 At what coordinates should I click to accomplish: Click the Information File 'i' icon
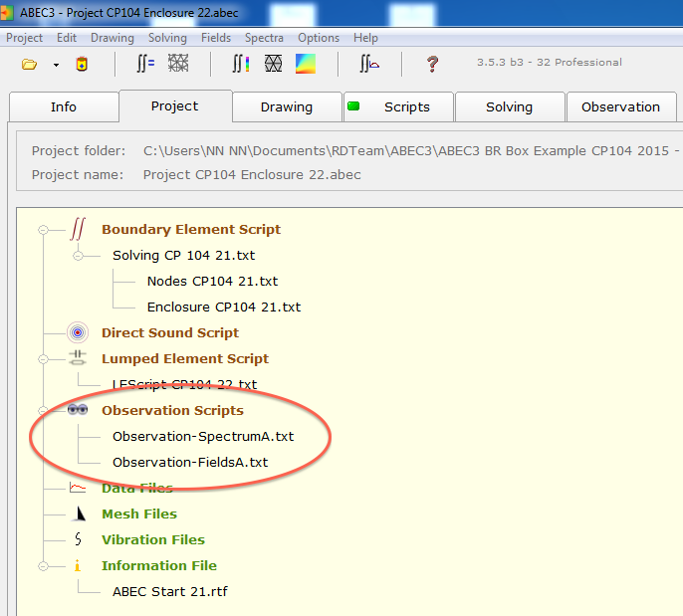(x=78, y=565)
